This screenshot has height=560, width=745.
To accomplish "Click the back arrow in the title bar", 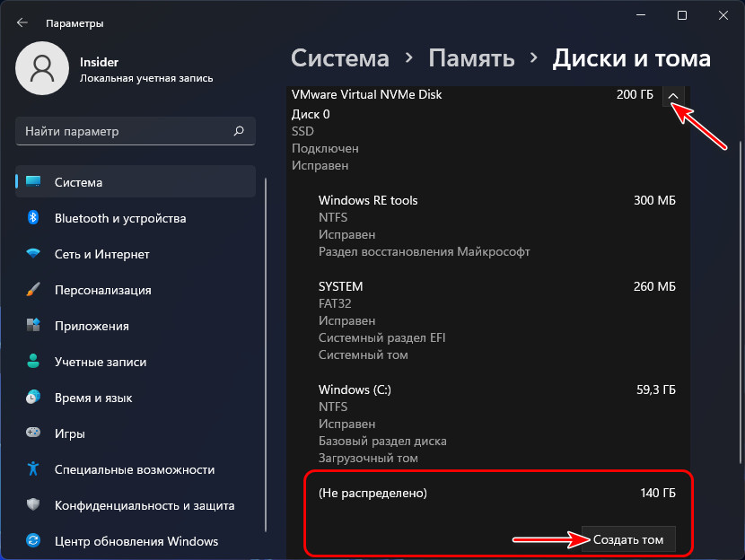I will pos(22,22).
